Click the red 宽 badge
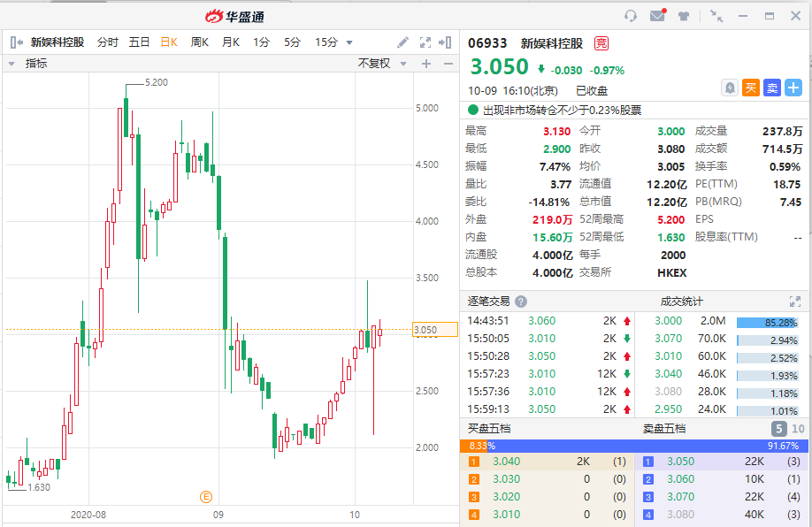This screenshot has width=812, height=527. [601, 43]
